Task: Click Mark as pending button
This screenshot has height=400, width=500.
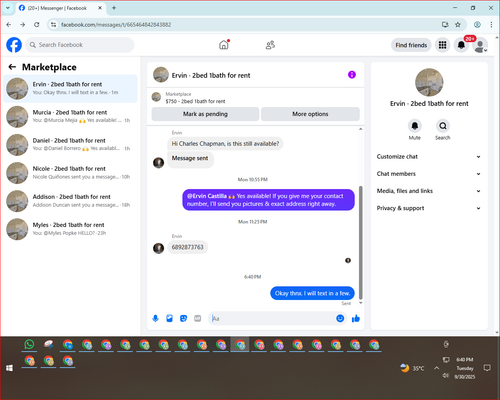Action: click(205, 114)
